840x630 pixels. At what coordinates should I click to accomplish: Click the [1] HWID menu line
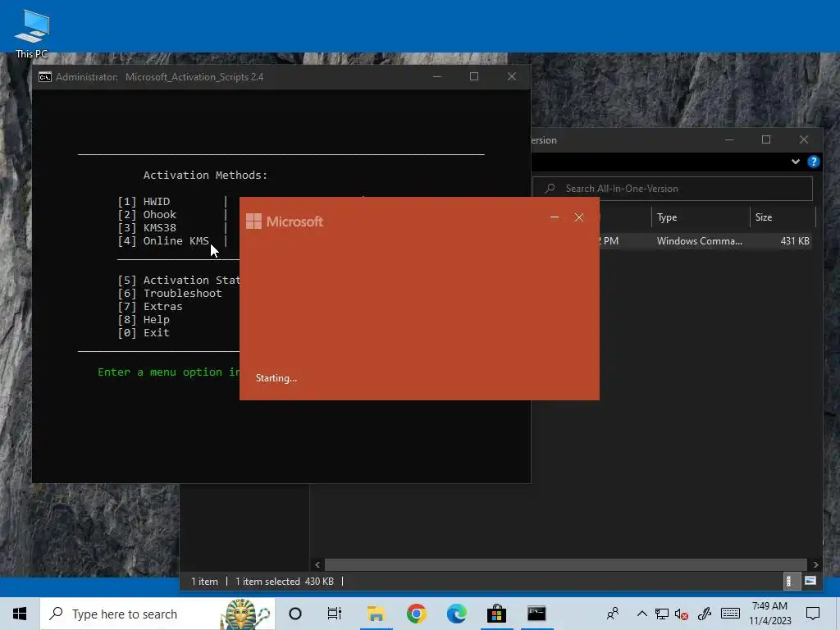(144, 202)
